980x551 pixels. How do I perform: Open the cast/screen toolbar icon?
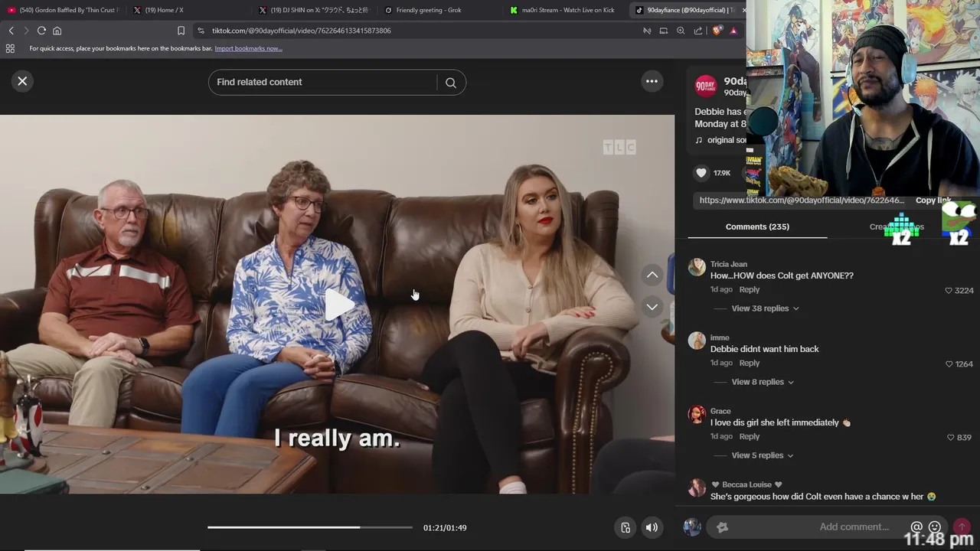664,31
